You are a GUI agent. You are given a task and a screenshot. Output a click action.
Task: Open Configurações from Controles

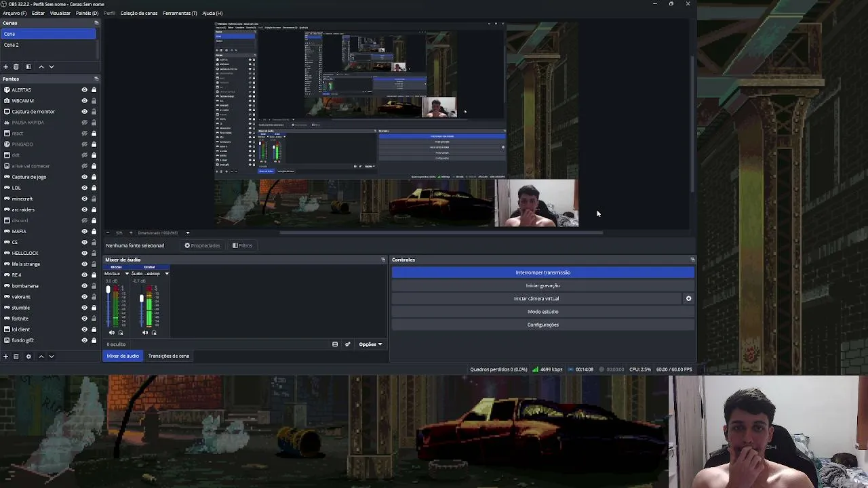pos(543,325)
